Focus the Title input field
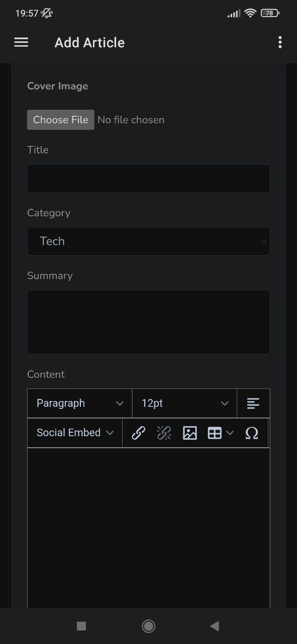 (148, 178)
